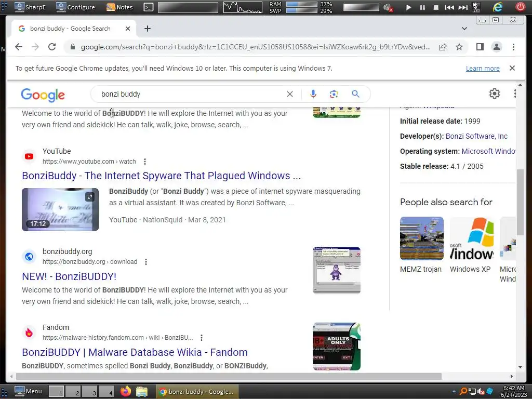Open Notes from the top bar
The image size is (532, 399).
click(x=119, y=7)
